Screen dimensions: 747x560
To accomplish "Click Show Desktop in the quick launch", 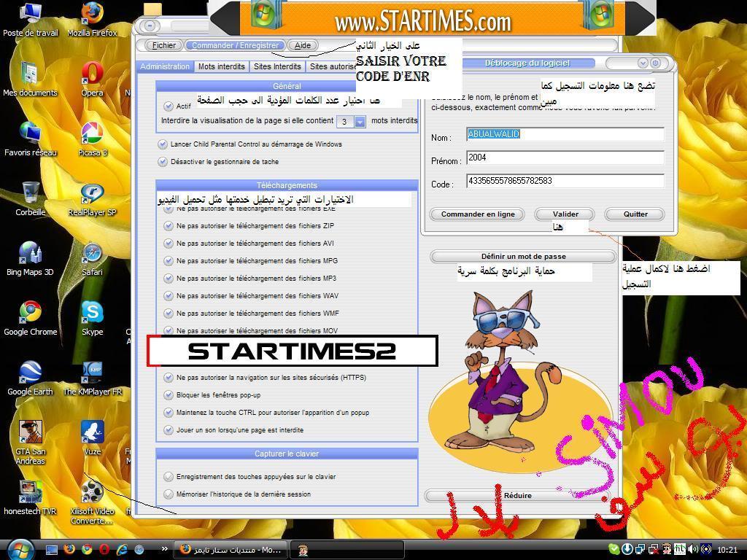I will [52, 550].
